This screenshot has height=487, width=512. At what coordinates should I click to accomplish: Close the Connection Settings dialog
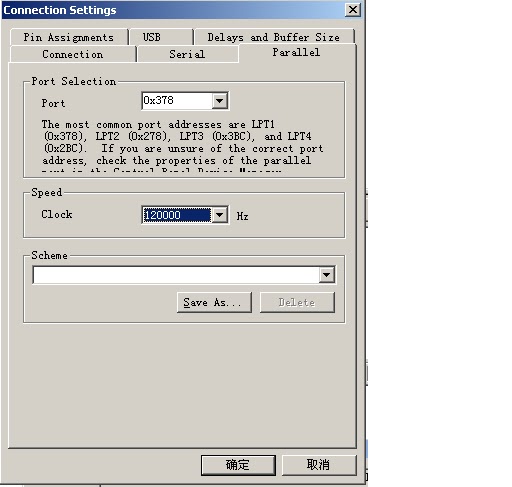(x=353, y=10)
